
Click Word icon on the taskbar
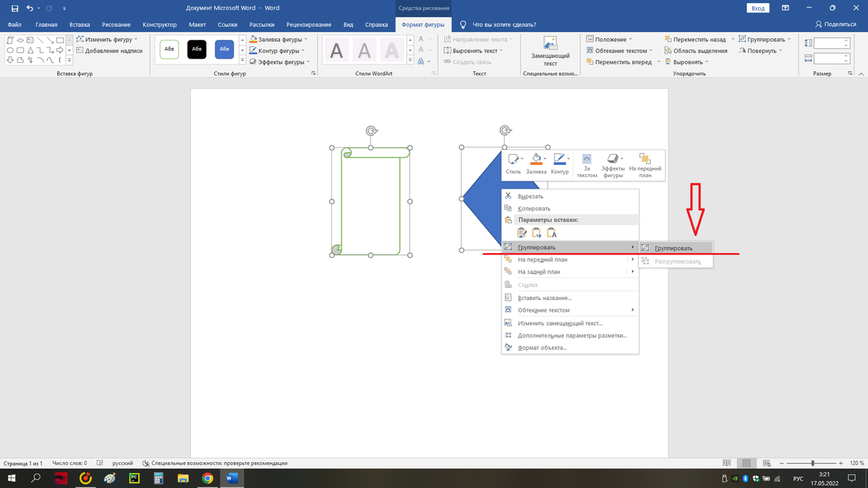click(x=232, y=478)
